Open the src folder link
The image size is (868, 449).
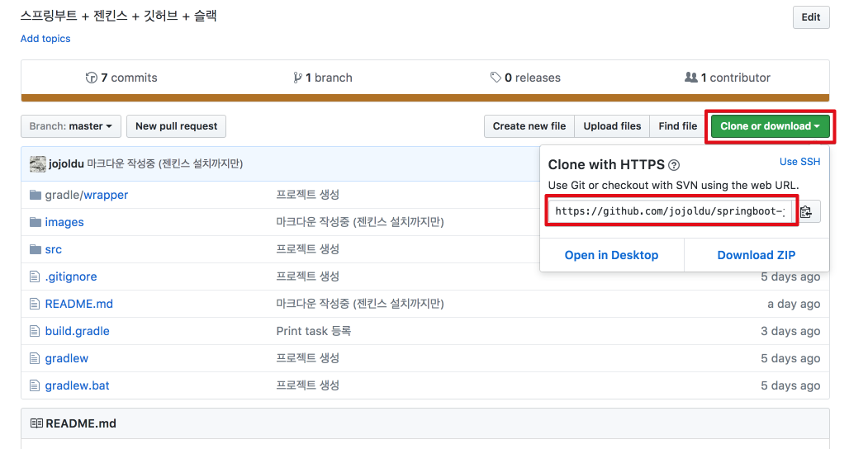point(53,249)
